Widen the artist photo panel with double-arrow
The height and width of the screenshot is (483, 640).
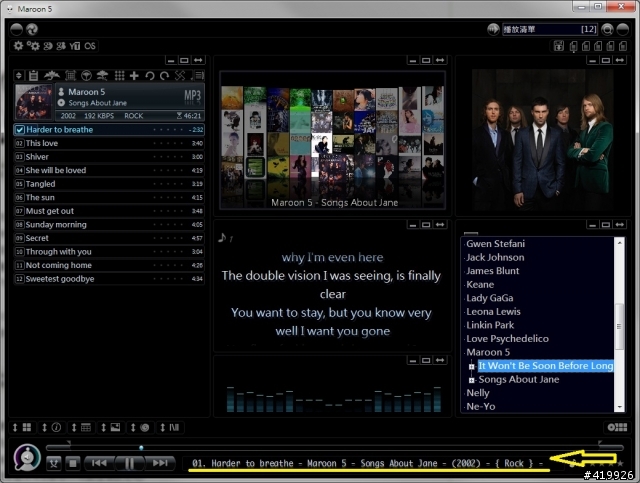click(x=620, y=60)
